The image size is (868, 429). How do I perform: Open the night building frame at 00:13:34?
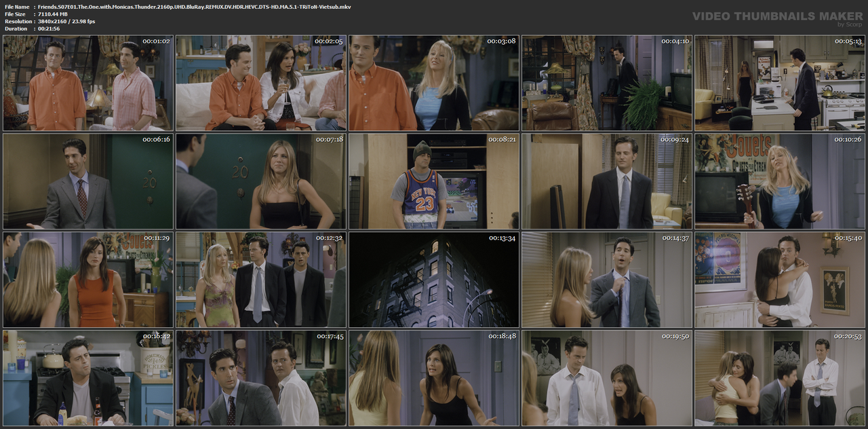[x=434, y=280]
